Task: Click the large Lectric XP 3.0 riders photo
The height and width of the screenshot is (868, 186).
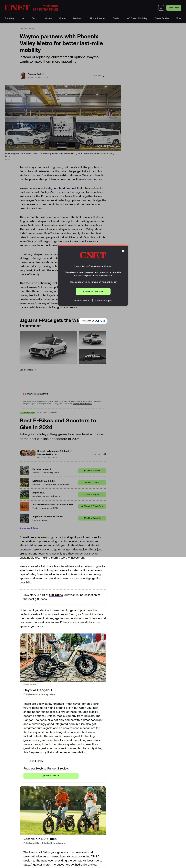Action: point(63,811)
